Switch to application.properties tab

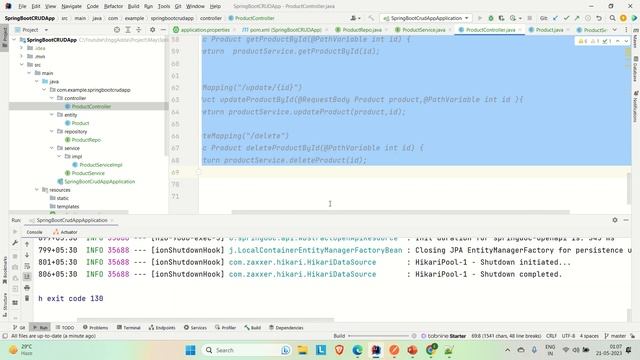[204, 30]
